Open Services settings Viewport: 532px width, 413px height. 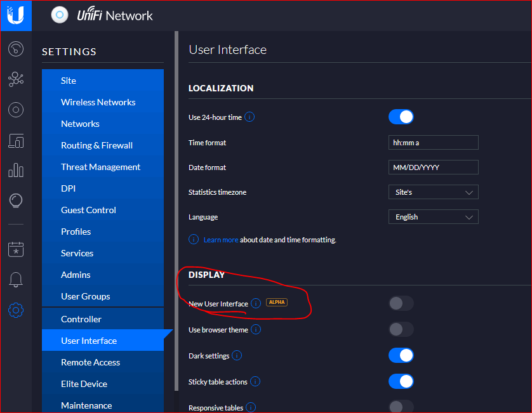click(x=103, y=253)
